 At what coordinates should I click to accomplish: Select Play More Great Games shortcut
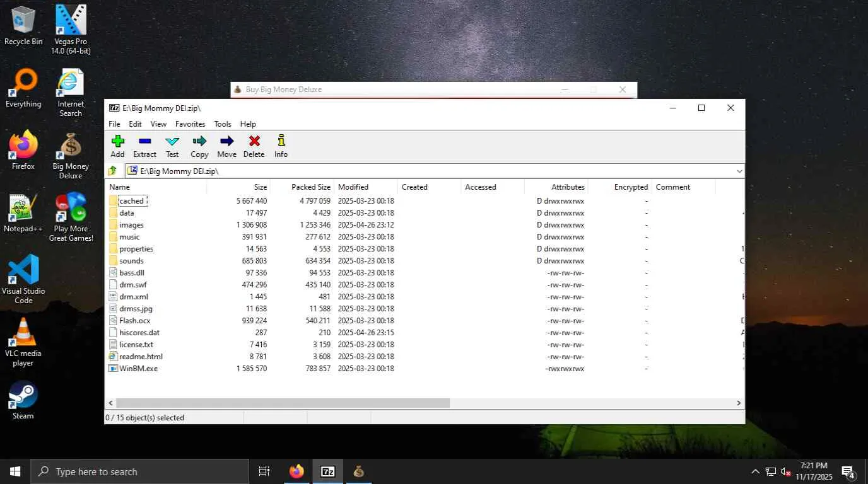[71, 217]
